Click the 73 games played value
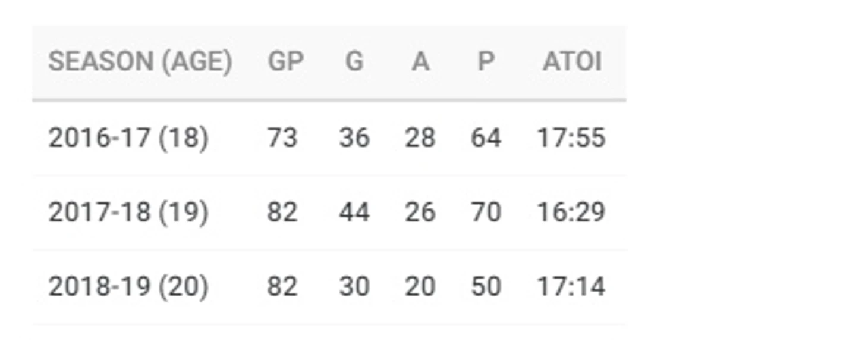 pos(282,138)
